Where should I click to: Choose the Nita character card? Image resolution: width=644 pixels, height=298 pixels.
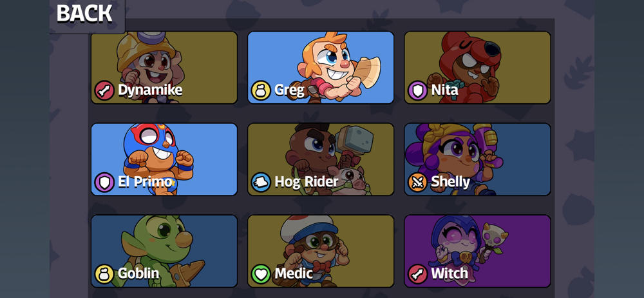click(477, 68)
